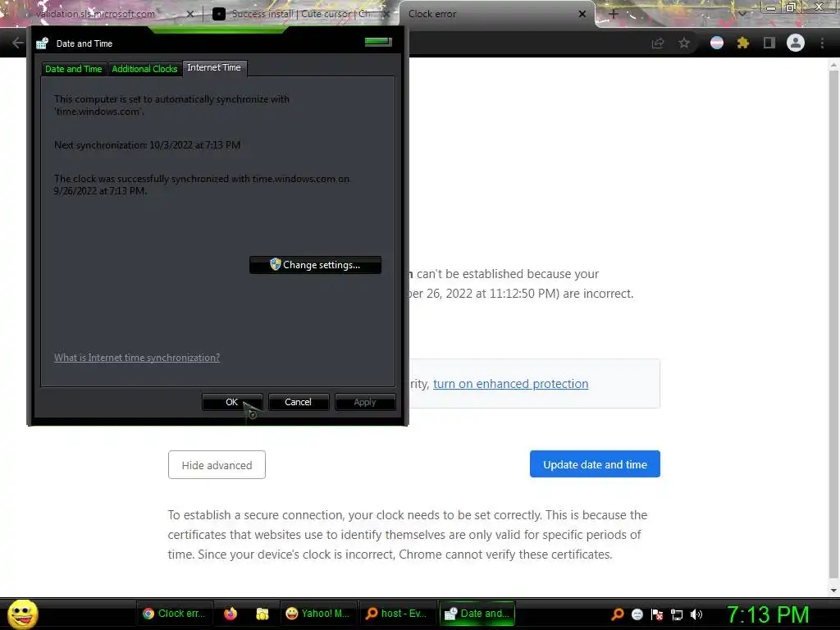This screenshot has width=840, height=630.
Task: Click the magnifier tray icon
Action: coord(618,614)
